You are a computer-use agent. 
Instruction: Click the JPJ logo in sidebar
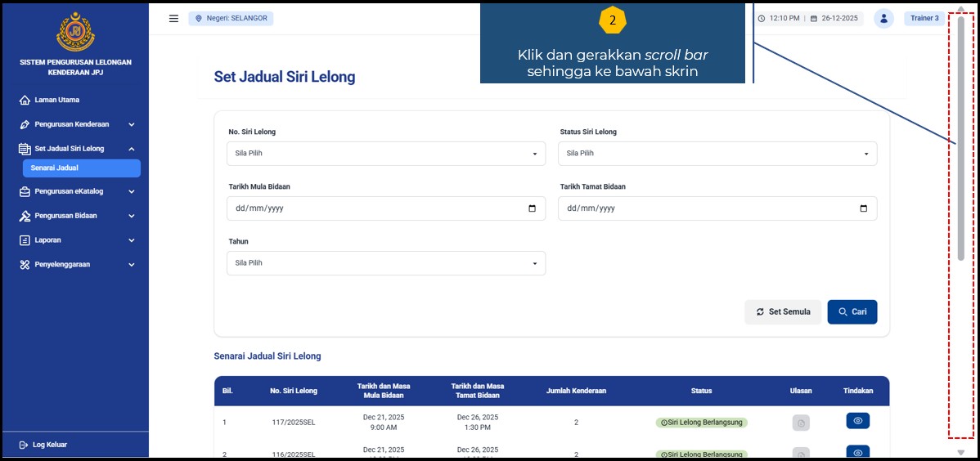pyautogui.click(x=75, y=32)
